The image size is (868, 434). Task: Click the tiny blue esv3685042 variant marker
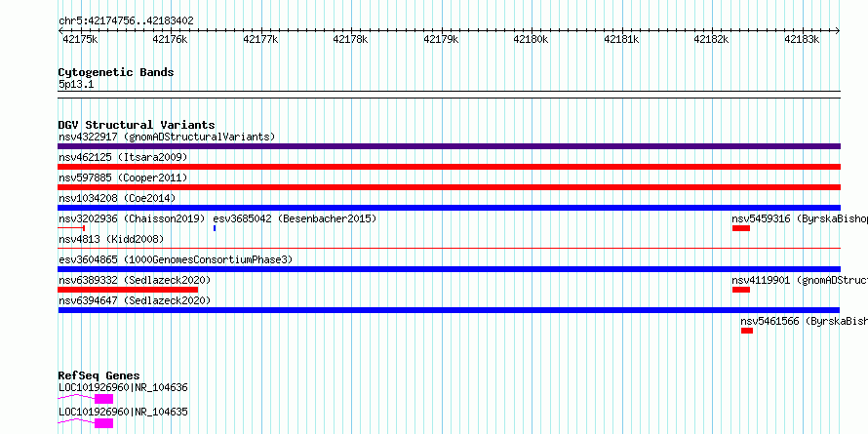[215, 228]
